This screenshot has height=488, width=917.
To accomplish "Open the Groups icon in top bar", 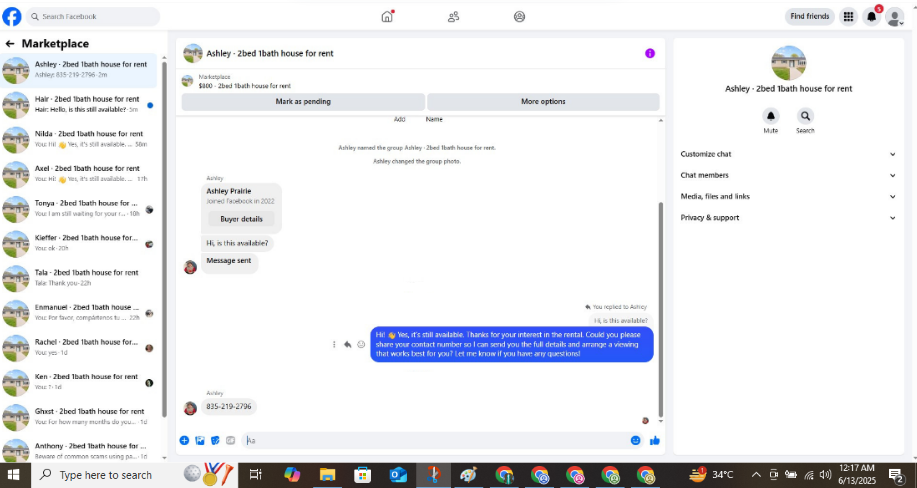I will [519, 16].
